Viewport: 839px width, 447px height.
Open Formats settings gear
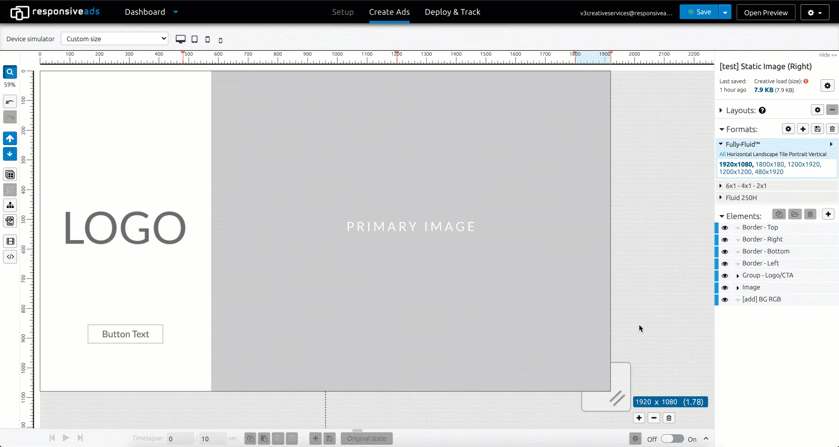point(788,129)
